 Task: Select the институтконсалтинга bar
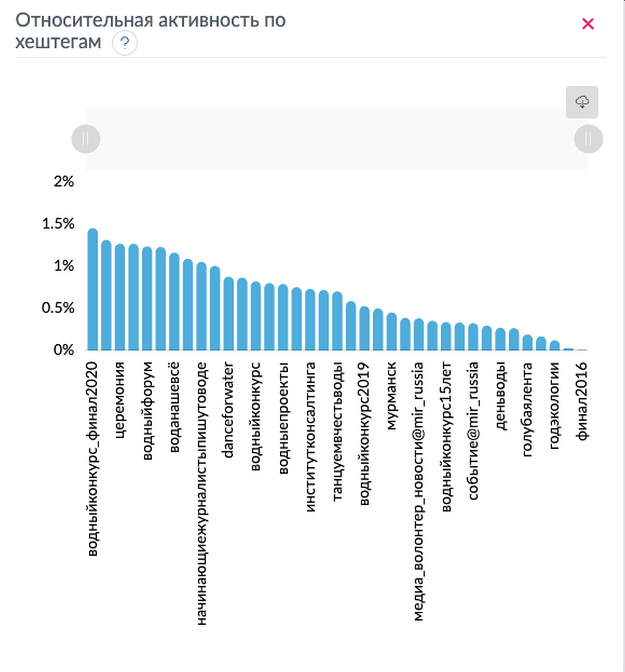coord(310,320)
